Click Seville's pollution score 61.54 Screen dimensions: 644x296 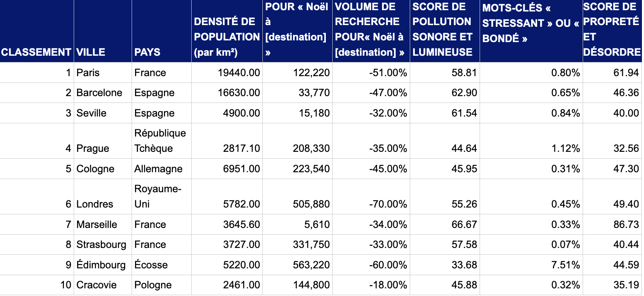[x=464, y=113]
